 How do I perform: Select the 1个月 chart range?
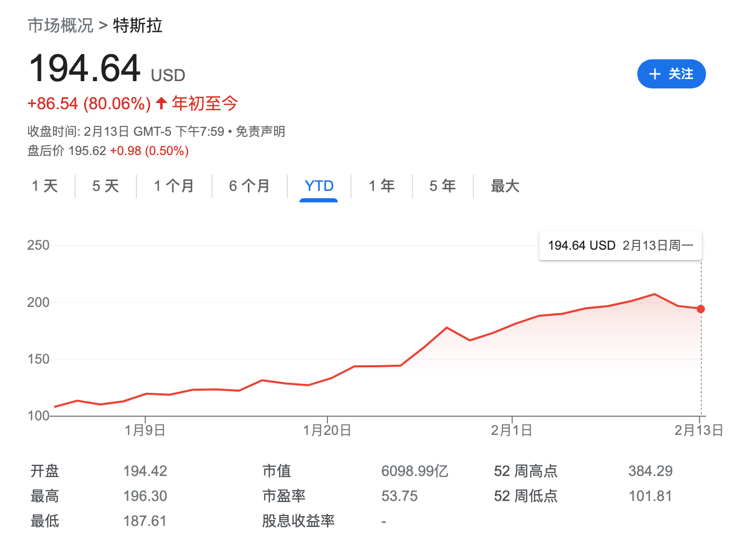(174, 186)
